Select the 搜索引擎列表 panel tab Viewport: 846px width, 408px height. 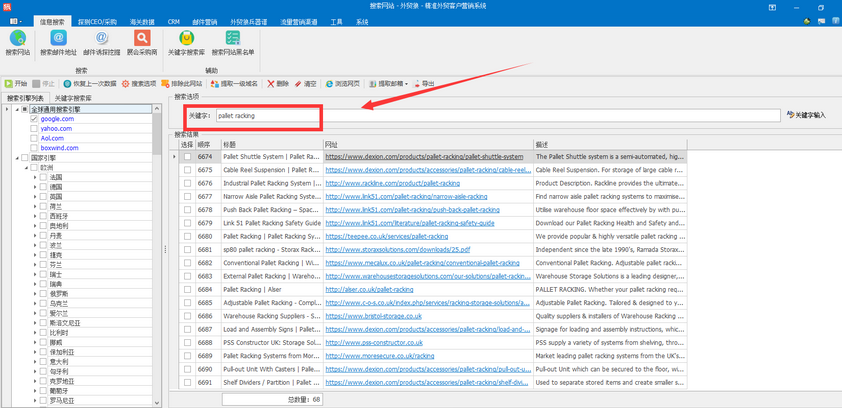25,99
